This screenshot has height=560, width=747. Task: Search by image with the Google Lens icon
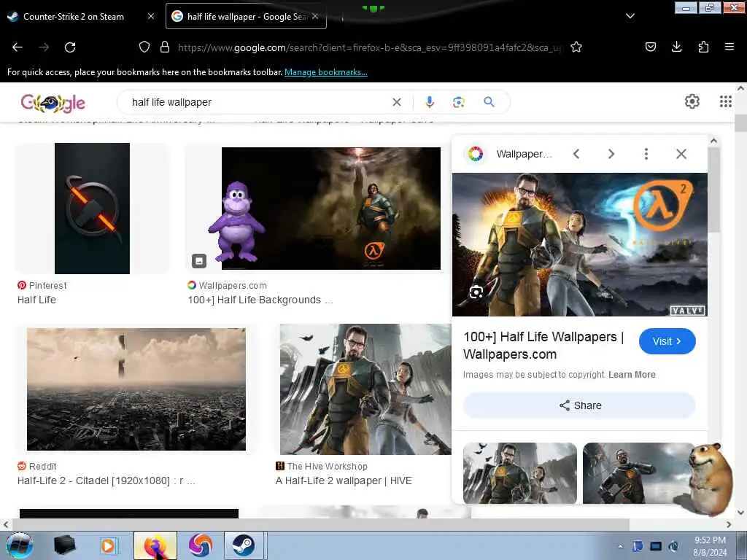[458, 102]
